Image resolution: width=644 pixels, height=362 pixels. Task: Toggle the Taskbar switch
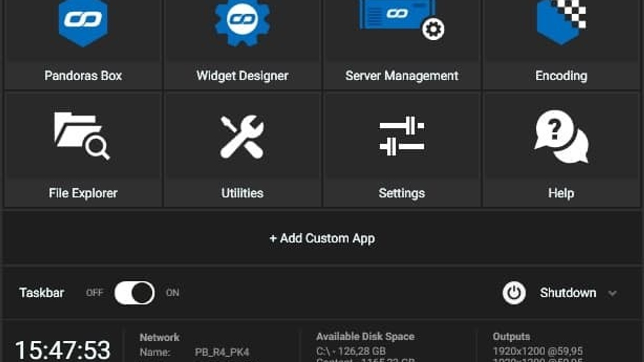(134, 293)
